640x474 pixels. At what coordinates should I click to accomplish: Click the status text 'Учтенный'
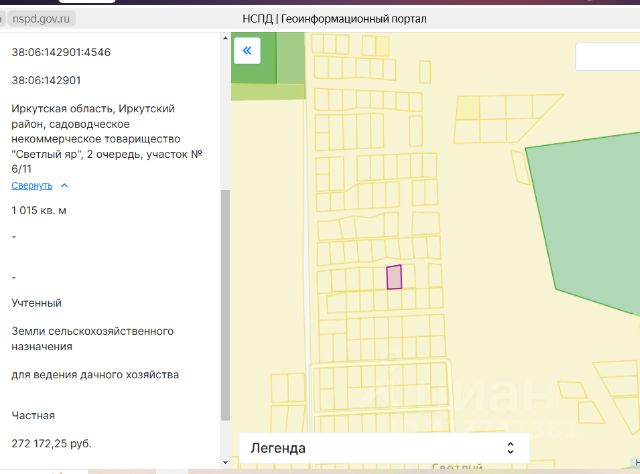pyautogui.click(x=37, y=303)
